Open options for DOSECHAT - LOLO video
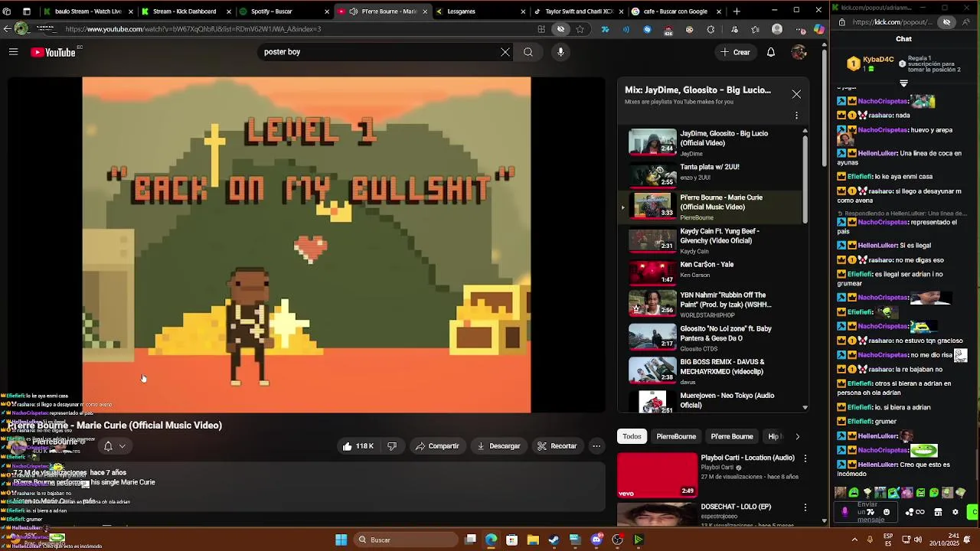Viewport: 980px width, 551px height. 805,507
